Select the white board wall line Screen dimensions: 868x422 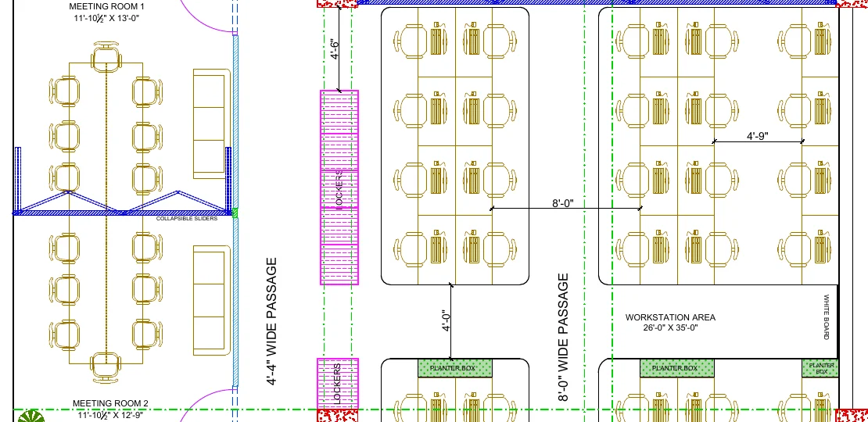coord(839,320)
